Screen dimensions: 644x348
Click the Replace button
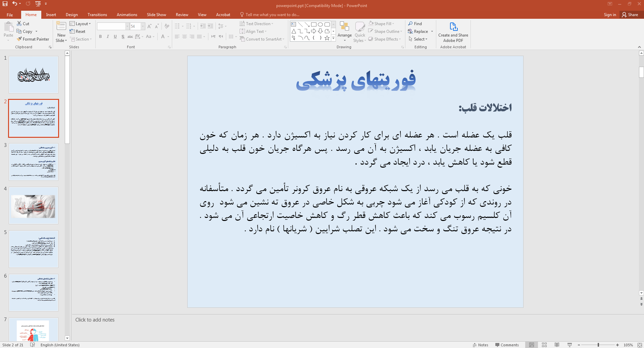[418, 32]
